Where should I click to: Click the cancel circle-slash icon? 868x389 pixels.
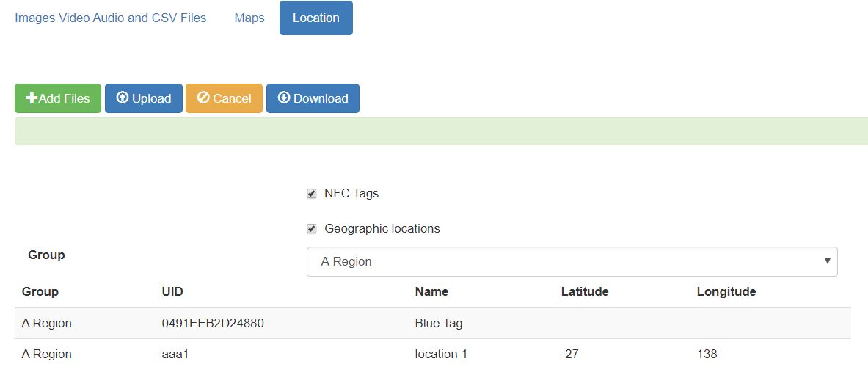point(203,98)
